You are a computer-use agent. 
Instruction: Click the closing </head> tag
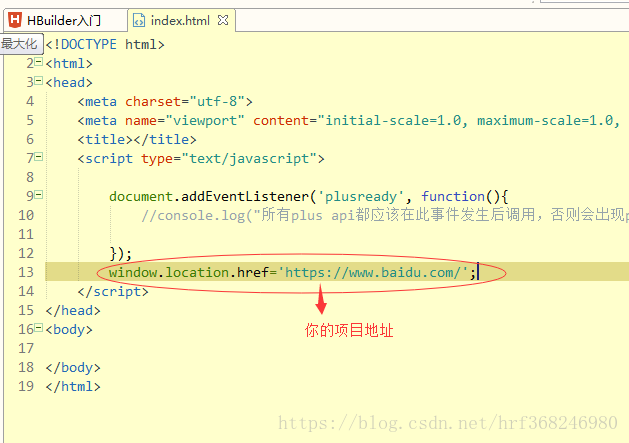[73, 311]
